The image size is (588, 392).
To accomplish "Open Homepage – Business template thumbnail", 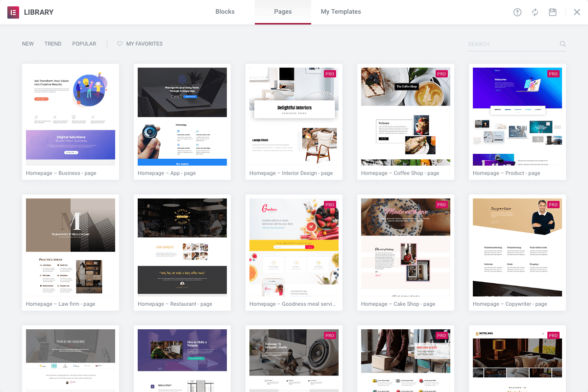I will (x=71, y=117).
